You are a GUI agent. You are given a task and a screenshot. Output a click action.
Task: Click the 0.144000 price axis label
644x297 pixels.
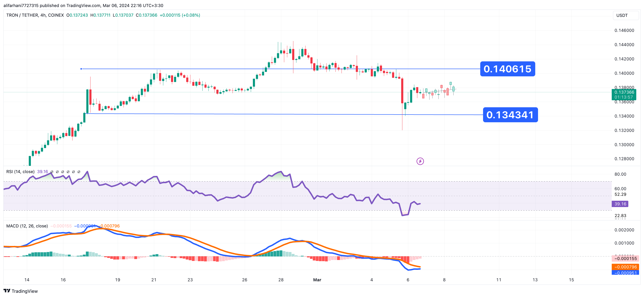[624, 45]
